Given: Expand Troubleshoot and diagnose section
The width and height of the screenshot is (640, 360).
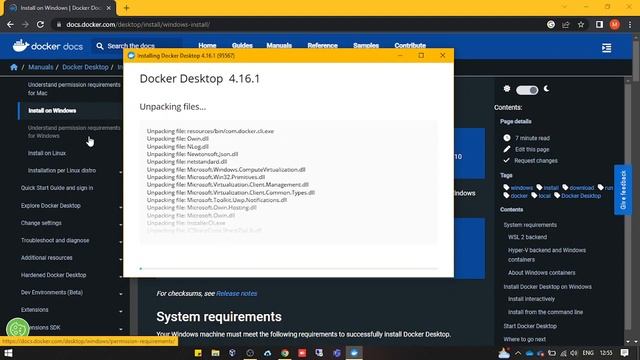Looking at the screenshot, I should [x=120, y=242].
